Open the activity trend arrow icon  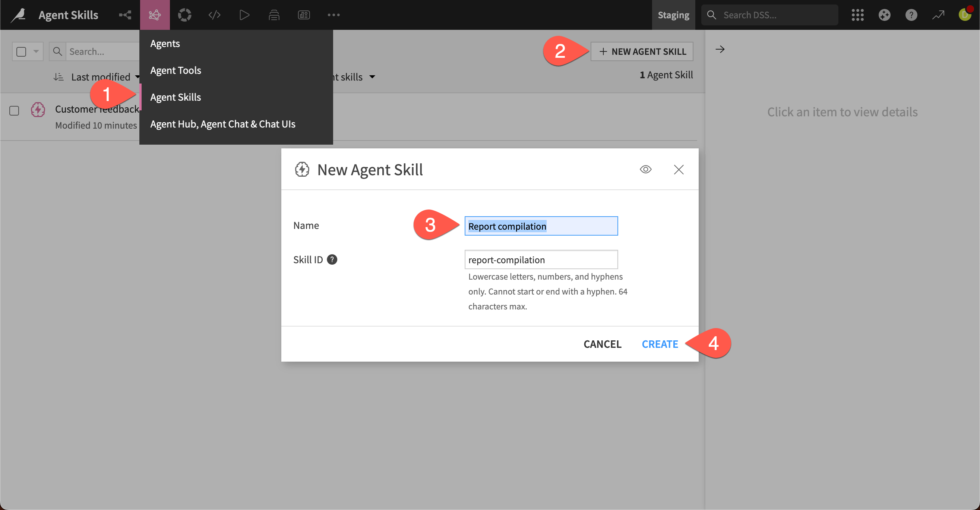point(938,15)
